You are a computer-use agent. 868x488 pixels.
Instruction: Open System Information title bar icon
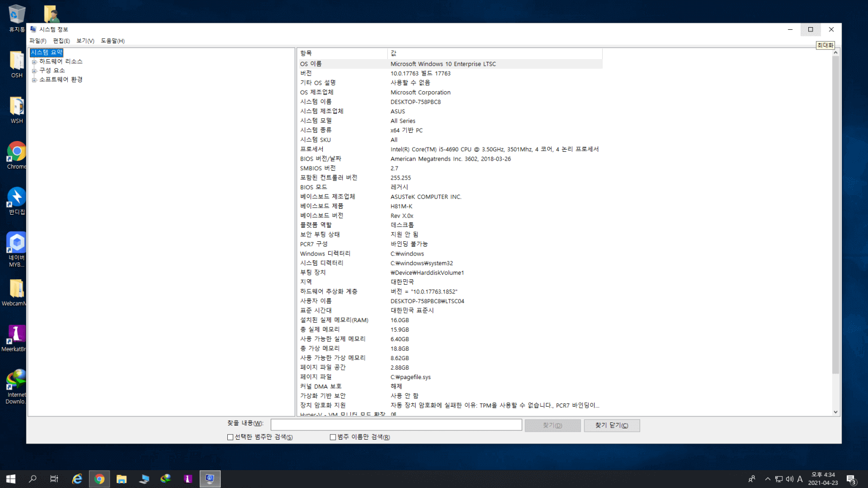pyautogui.click(x=33, y=29)
